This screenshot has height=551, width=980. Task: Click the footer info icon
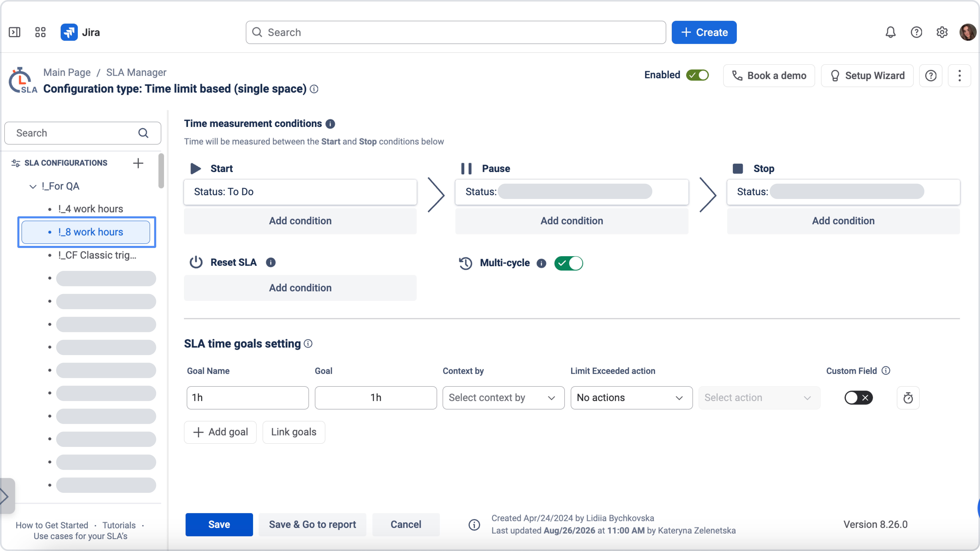474,525
